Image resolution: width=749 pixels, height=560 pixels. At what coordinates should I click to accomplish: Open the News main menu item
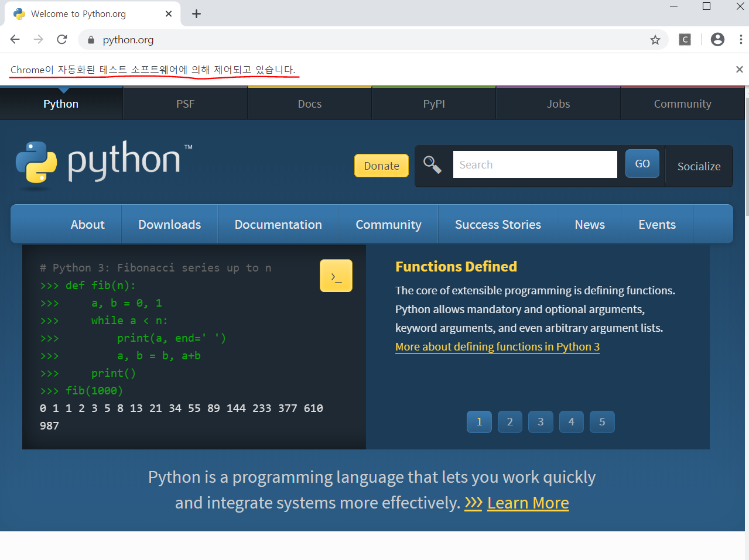pyautogui.click(x=590, y=224)
